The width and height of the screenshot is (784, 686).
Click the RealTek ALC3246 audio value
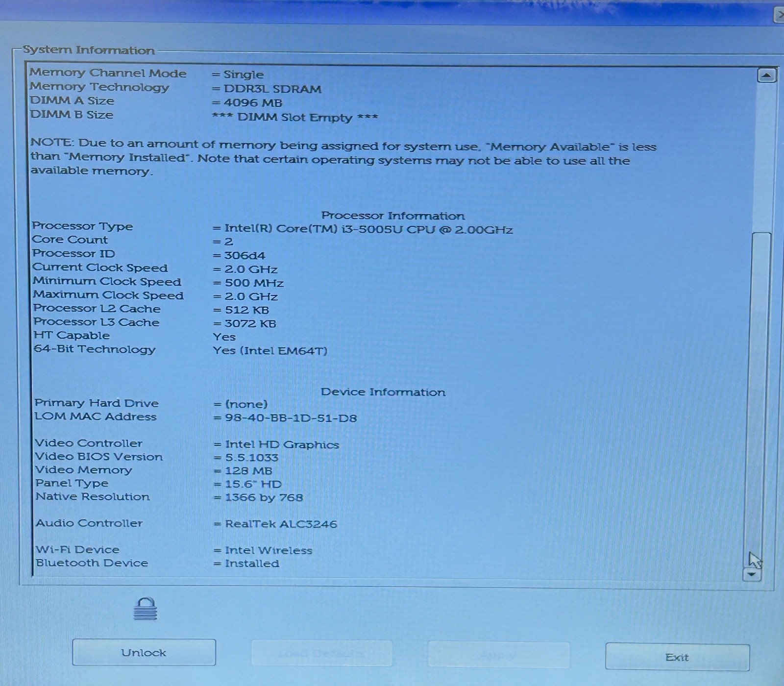281,524
